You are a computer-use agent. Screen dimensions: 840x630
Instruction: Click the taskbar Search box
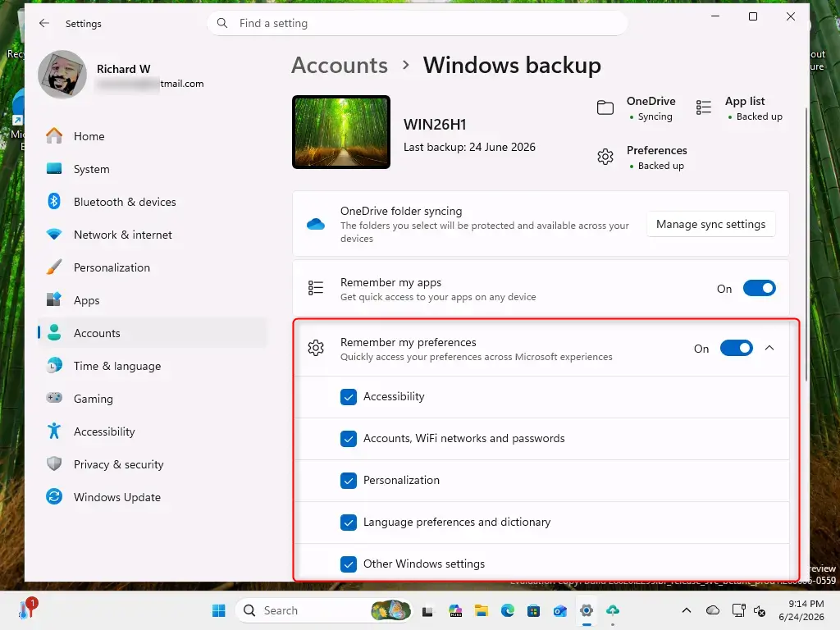coord(325,610)
